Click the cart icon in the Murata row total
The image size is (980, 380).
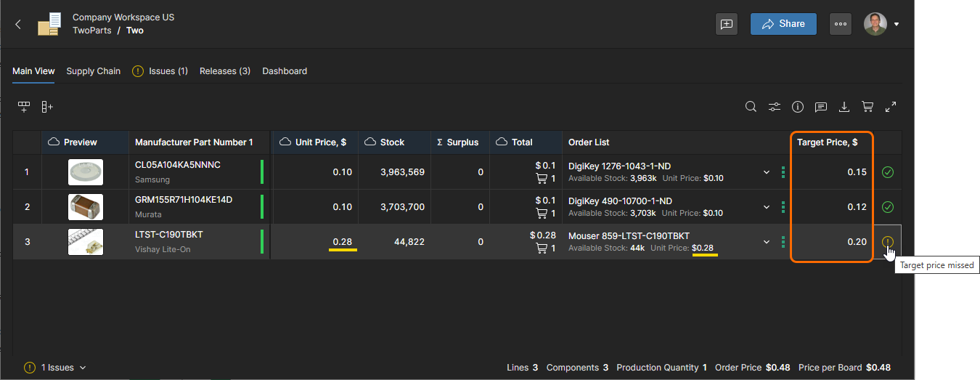point(542,214)
